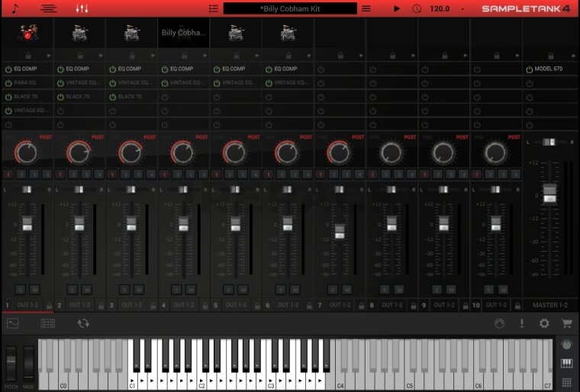Toggle power for channel 1 EQ COMP effect
Viewport: 580px width, 392px height.
click(x=8, y=69)
